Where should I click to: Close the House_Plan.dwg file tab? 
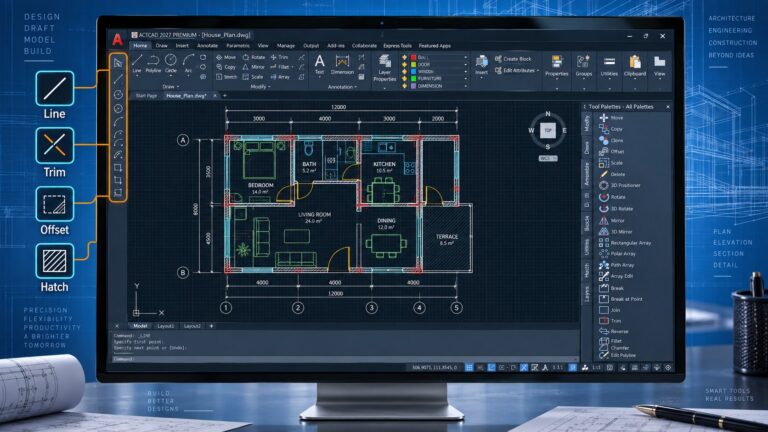click(x=215, y=96)
